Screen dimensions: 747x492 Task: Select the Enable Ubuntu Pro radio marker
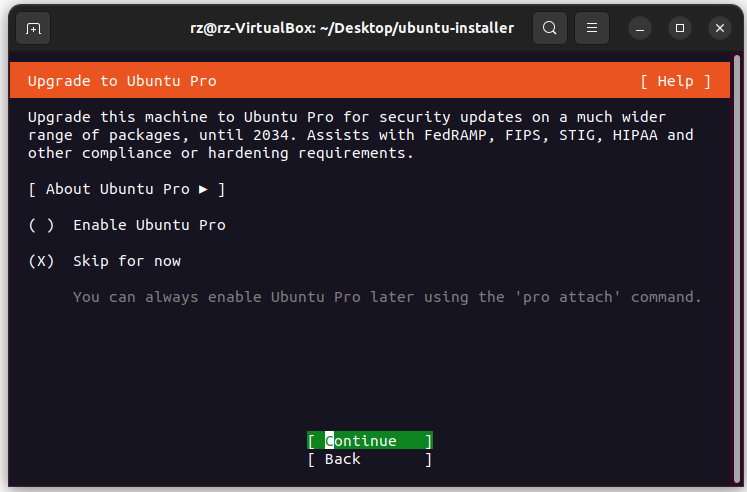41,225
